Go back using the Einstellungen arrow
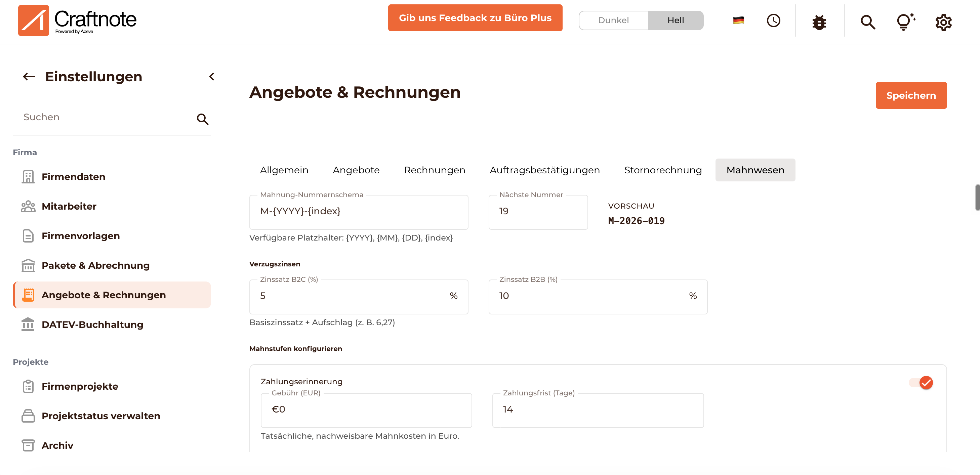 click(x=29, y=77)
